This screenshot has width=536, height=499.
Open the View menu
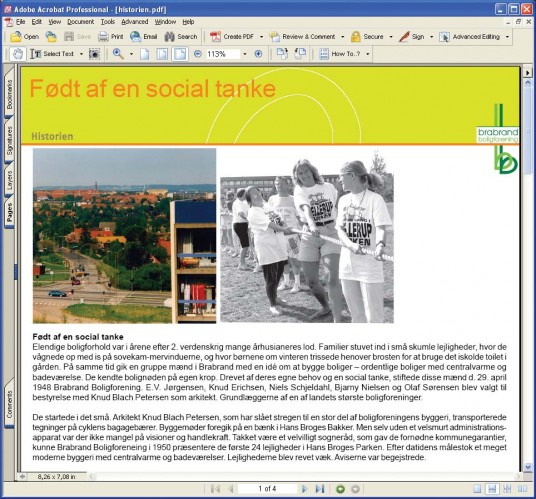[55, 22]
